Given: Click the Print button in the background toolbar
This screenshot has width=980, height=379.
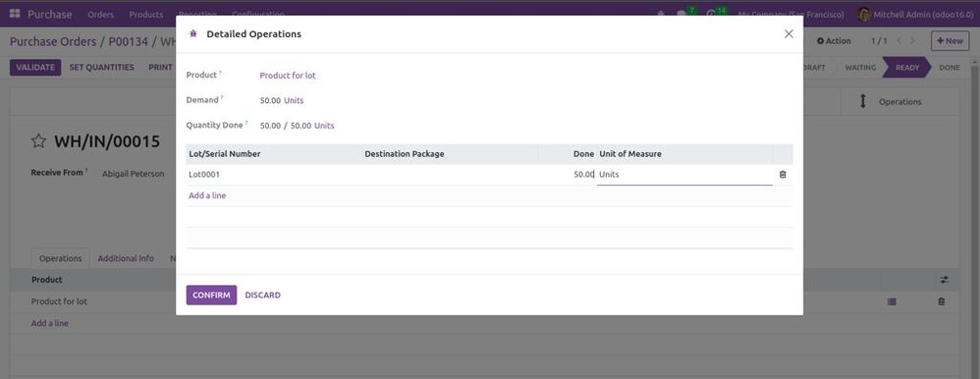Looking at the screenshot, I should [x=160, y=68].
